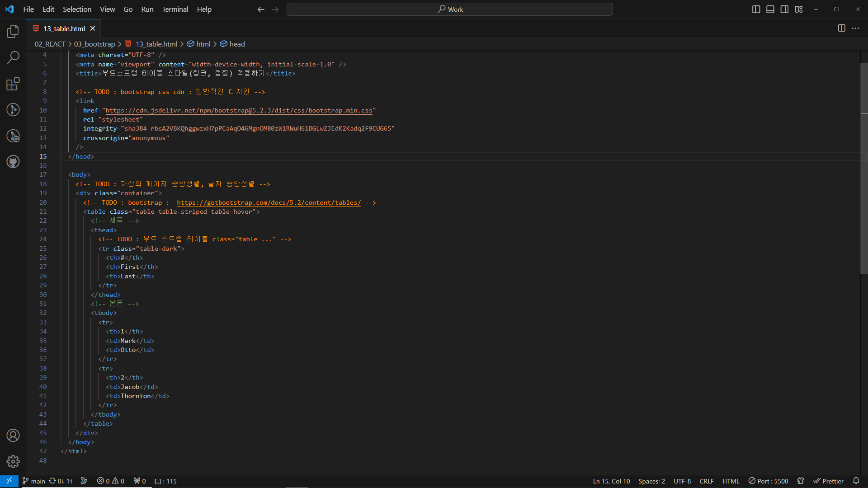
Task: Click the editor vertical scrollbar
Action: 863,167
